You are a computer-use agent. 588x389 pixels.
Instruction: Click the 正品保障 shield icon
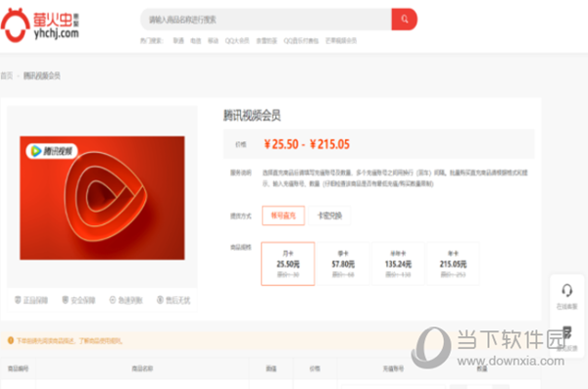[x=18, y=300]
